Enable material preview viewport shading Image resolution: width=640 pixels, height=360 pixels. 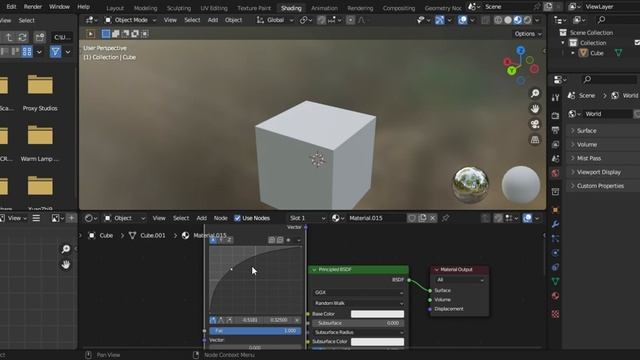[518, 20]
